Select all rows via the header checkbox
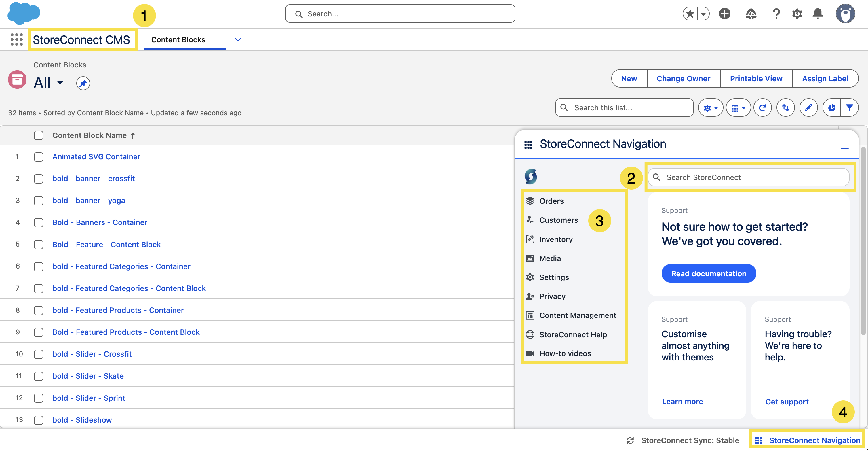 [x=38, y=135]
